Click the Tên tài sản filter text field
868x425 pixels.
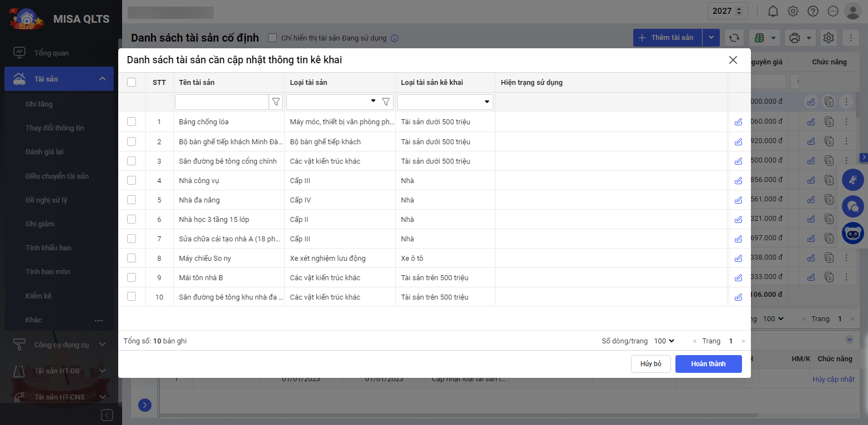point(222,102)
